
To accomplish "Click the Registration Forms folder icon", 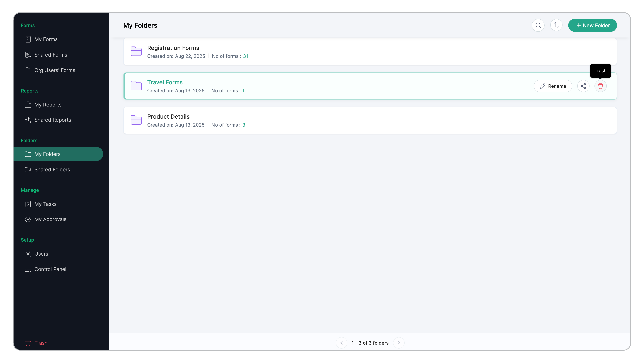I will pos(136,51).
